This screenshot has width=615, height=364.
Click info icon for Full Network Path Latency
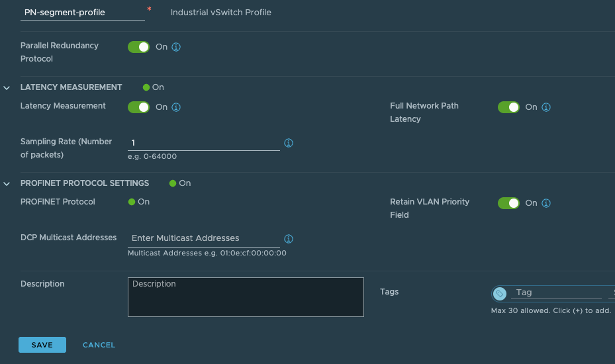[547, 107]
